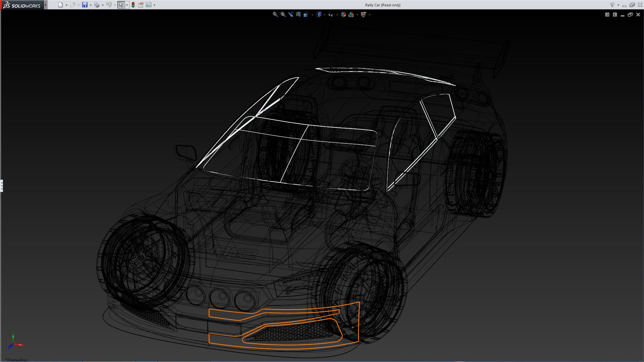Click the Previous View icon

click(x=290, y=14)
